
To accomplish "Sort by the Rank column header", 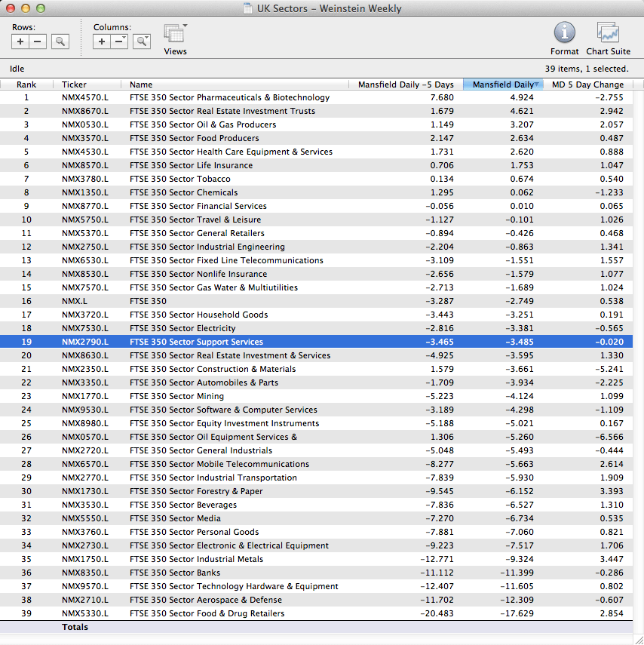I will pos(26,84).
